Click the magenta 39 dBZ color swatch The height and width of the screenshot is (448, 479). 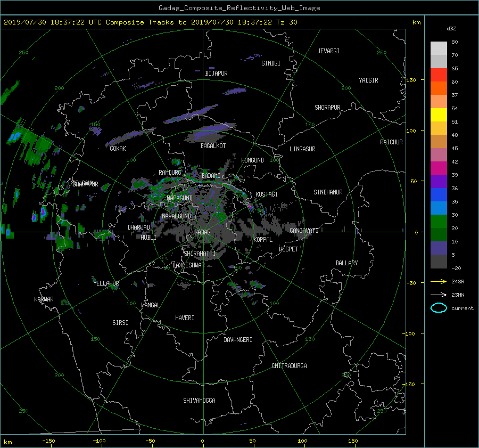click(439, 168)
